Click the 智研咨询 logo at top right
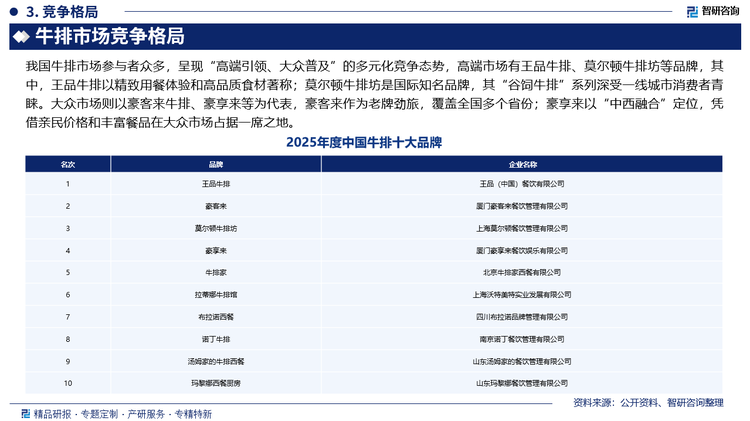The image size is (750, 421). click(x=713, y=11)
